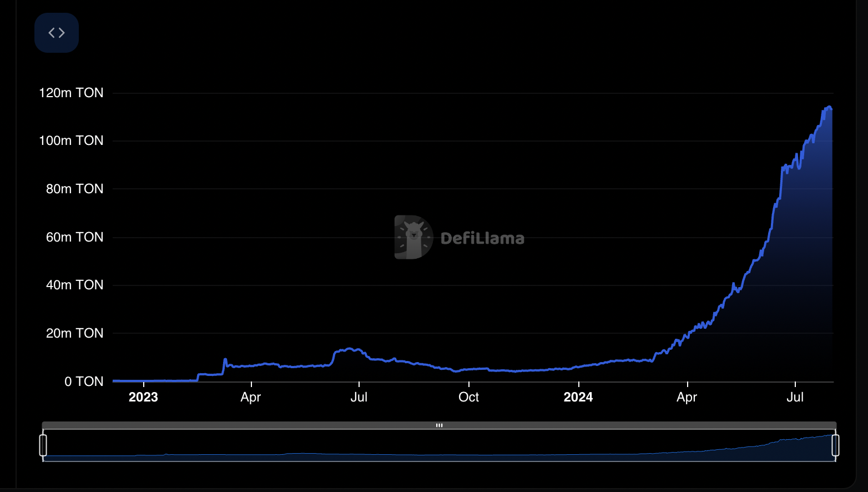Click the top grip bar of range selector

click(x=439, y=425)
